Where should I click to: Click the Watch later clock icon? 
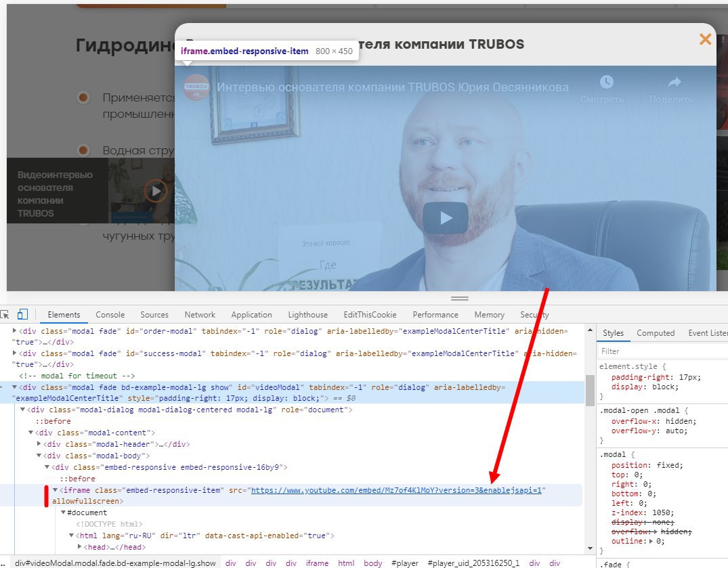(606, 82)
